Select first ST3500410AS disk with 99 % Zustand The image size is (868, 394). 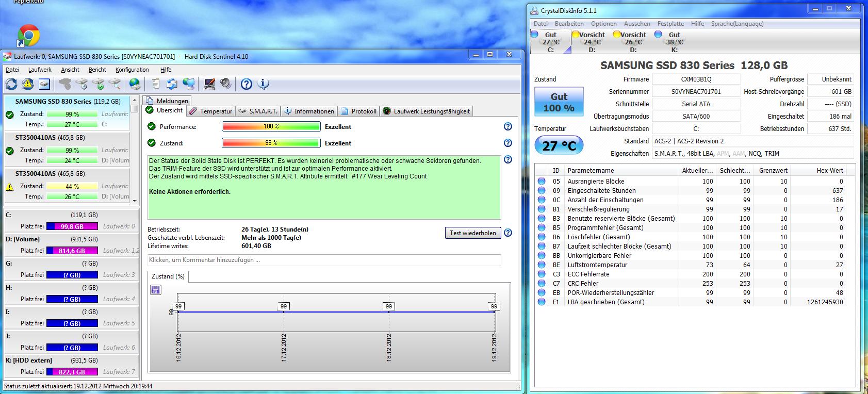(67, 150)
